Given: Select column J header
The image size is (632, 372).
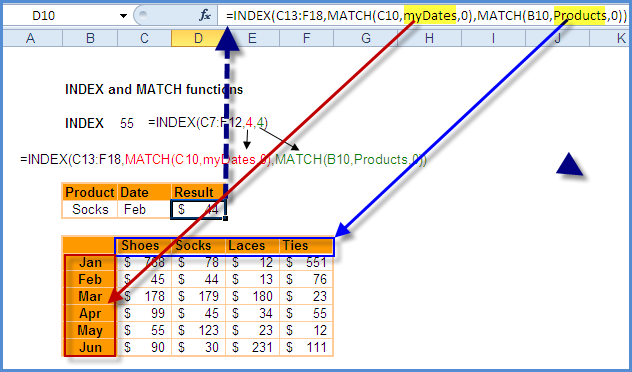Looking at the screenshot, I should [557, 38].
